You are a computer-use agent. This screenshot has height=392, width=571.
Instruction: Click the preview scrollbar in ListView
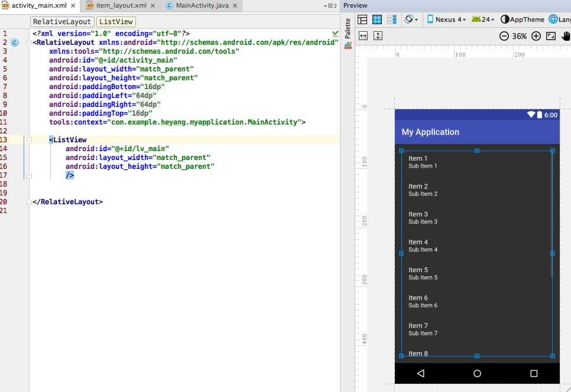[553, 214]
